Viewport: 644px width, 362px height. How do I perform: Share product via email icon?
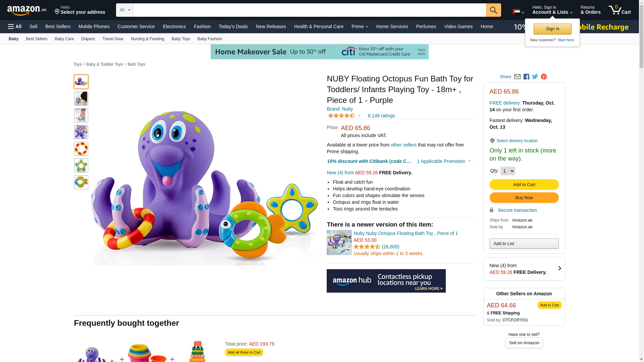click(x=517, y=77)
